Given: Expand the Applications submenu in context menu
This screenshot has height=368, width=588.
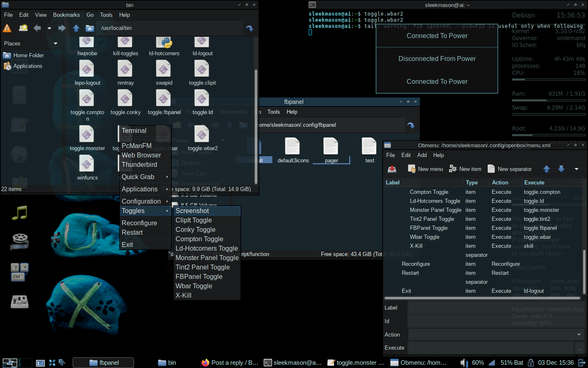Looking at the screenshot, I should 145,189.
